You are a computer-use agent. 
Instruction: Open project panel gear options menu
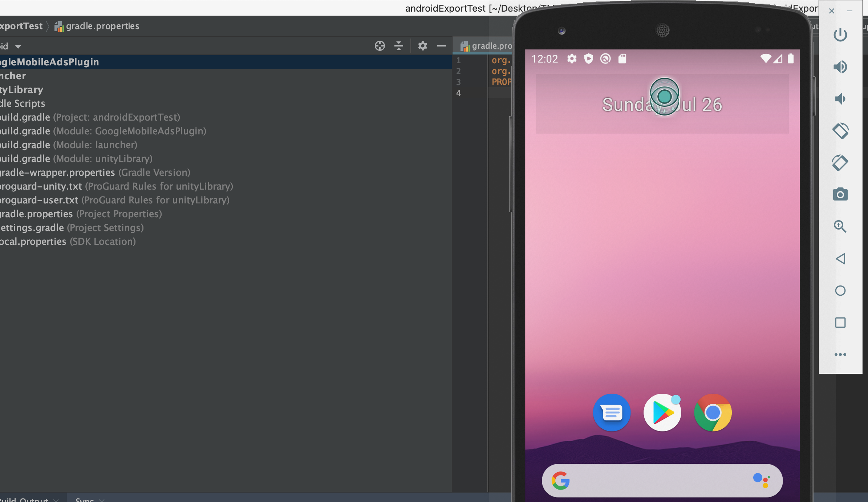pos(422,46)
